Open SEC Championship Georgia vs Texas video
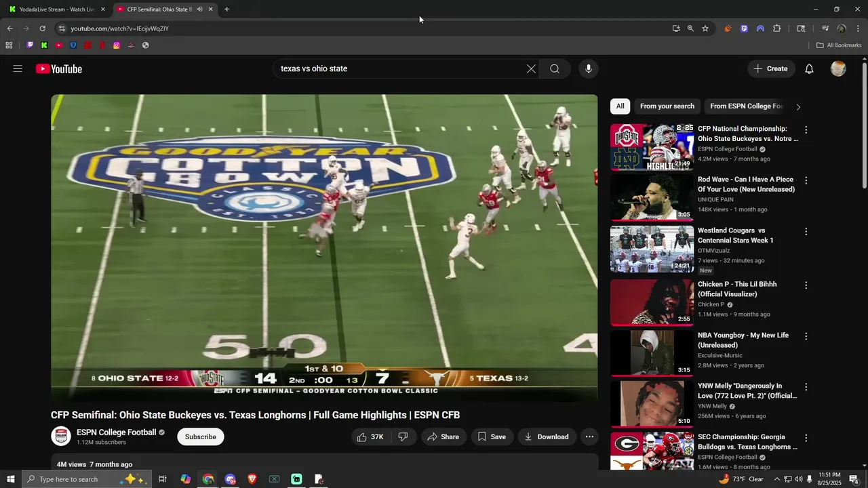This screenshot has height=488, width=868. click(652, 451)
